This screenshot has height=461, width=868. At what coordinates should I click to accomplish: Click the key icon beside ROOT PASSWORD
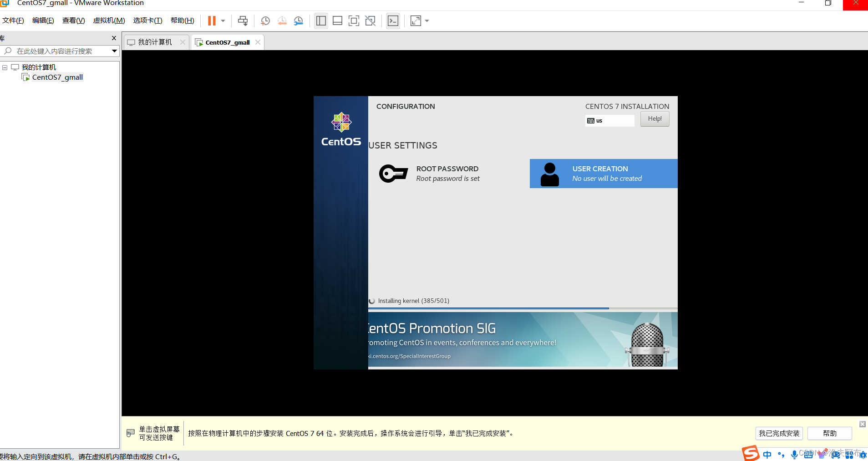[393, 174]
